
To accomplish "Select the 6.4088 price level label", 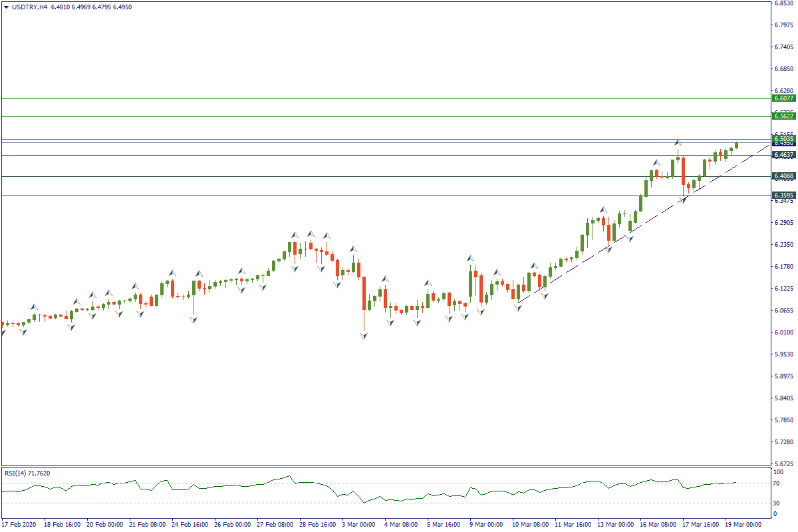I will pyautogui.click(x=783, y=176).
